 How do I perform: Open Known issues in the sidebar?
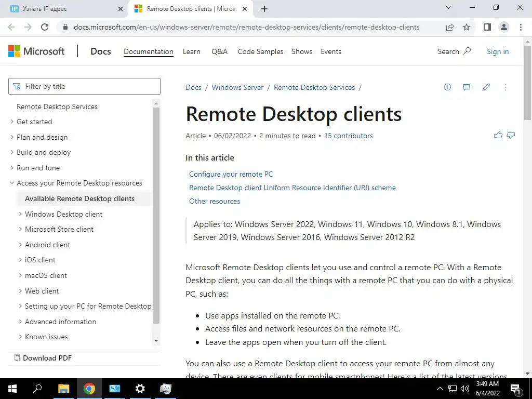46,337
